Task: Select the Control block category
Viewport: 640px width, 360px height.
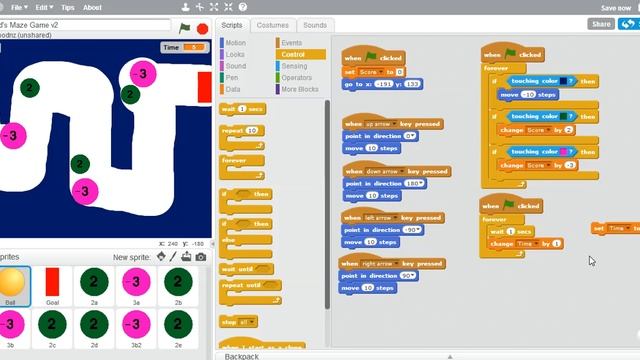Action: click(x=301, y=54)
